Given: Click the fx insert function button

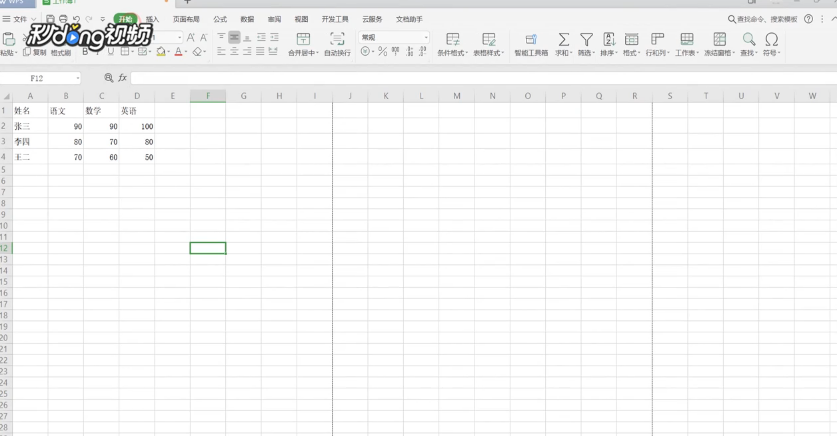Looking at the screenshot, I should 122,78.
